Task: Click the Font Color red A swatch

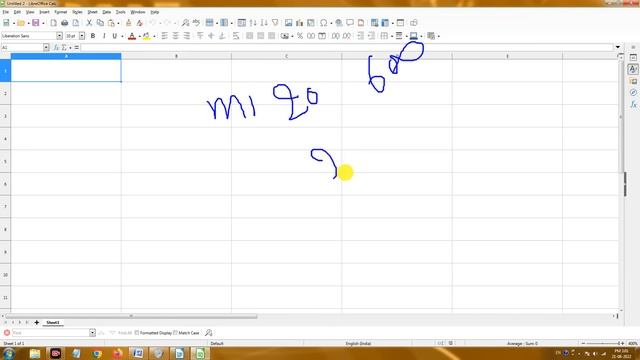Action: coord(132,36)
